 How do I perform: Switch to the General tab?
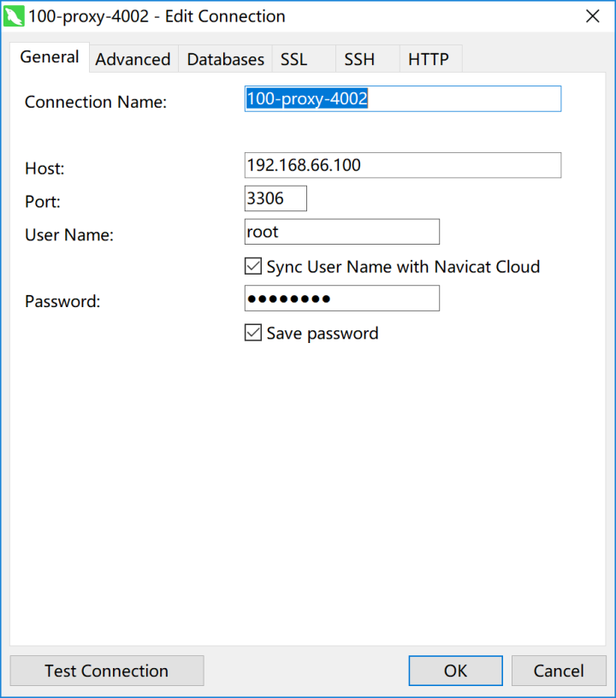click(x=50, y=57)
